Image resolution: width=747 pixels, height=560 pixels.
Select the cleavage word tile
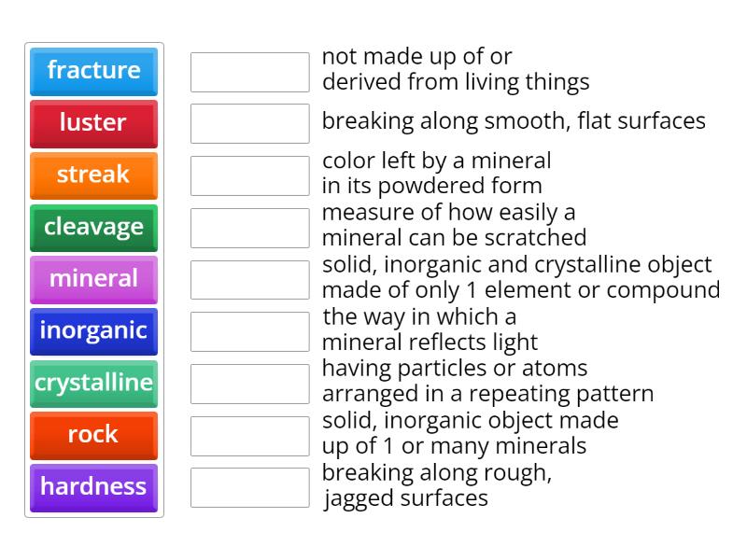[x=93, y=228]
